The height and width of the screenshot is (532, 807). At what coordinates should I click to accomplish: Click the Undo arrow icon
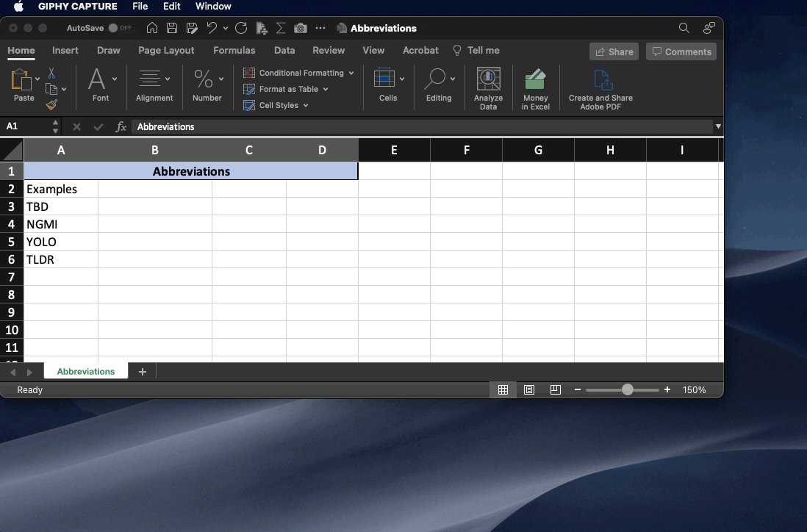(212, 28)
